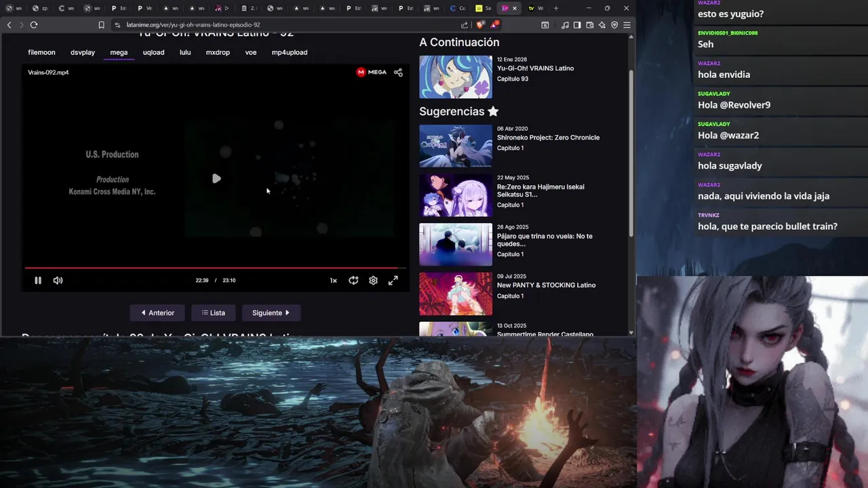Switch to the 'zp' browser tab

pyautogui.click(x=40, y=8)
